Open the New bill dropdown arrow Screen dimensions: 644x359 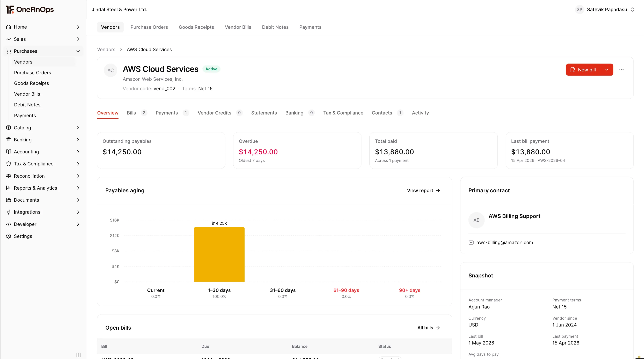coord(607,70)
